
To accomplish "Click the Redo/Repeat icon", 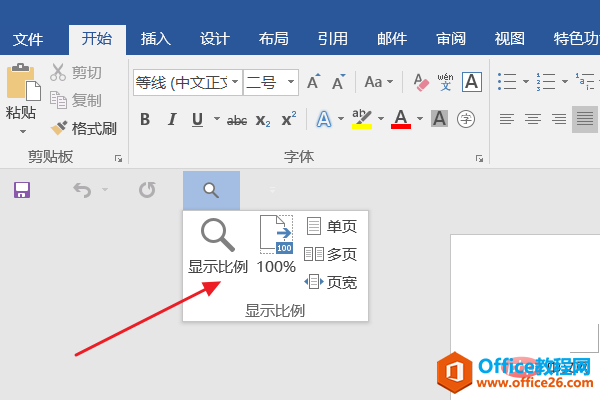I will coord(147,190).
